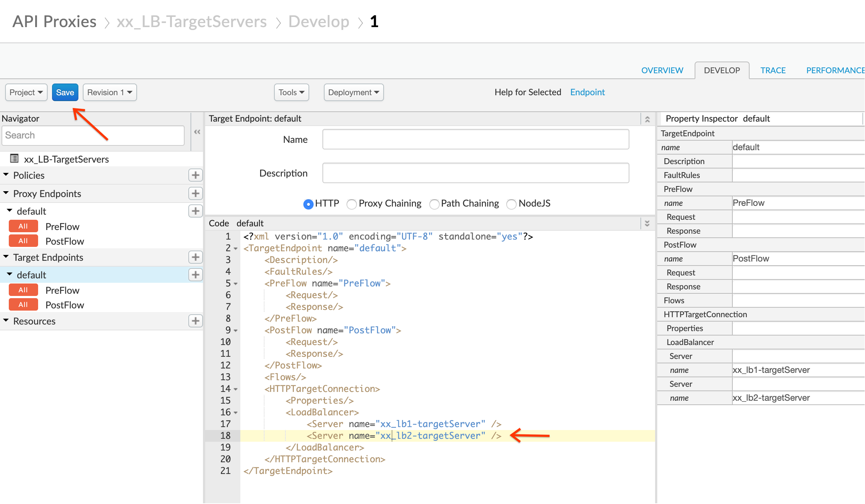This screenshot has height=504, width=865.
Task: Click the target endpoint Description field
Action: [476, 173]
